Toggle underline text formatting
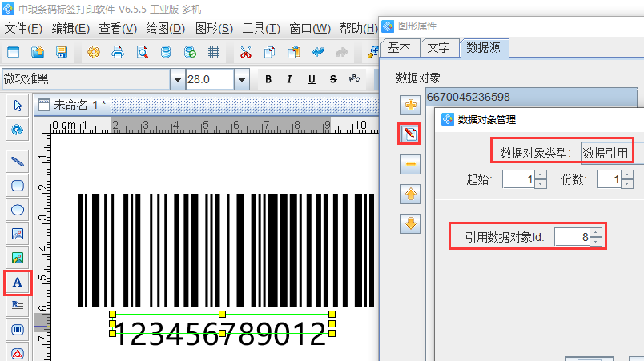The width and height of the screenshot is (644, 361). (x=310, y=79)
